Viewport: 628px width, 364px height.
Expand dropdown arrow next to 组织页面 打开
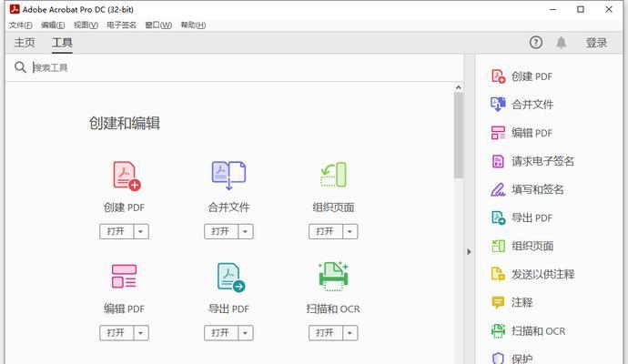click(349, 231)
